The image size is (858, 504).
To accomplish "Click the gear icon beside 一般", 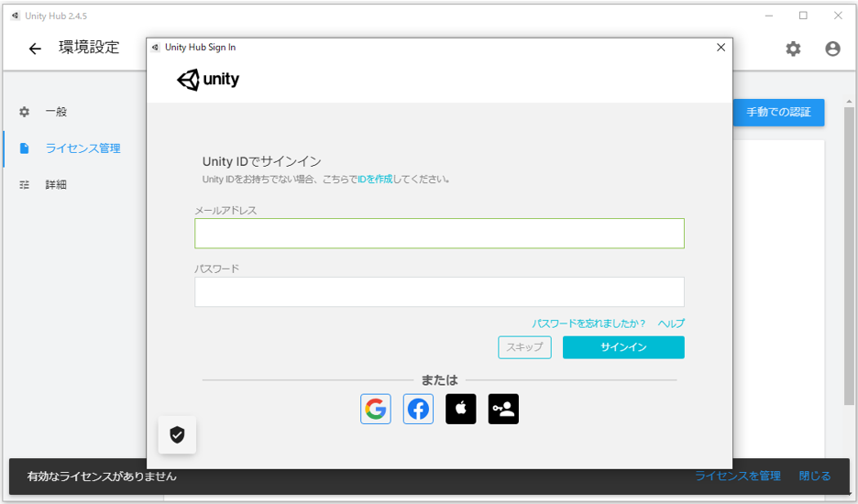I will pos(24,112).
